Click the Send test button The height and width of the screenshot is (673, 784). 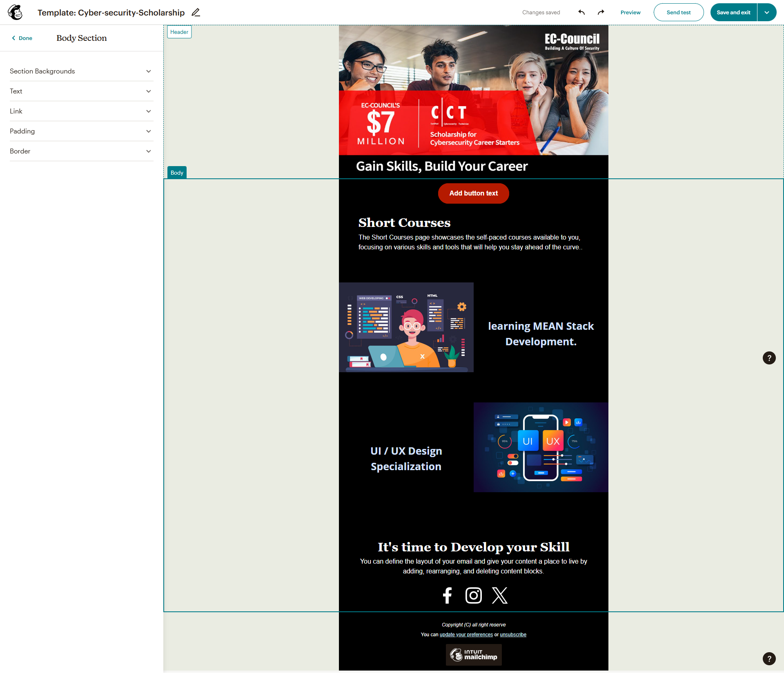click(678, 12)
